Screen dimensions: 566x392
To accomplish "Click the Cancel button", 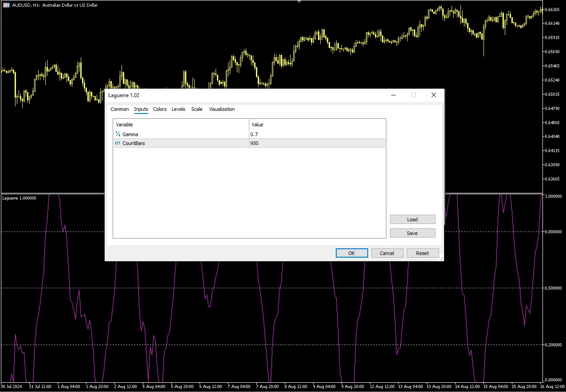I will click(x=387, y=253).
